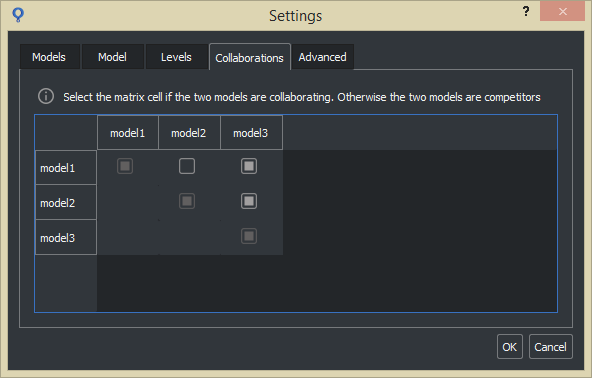Select the model2 row header
This screenshot has width=592, height=378.
66,202
